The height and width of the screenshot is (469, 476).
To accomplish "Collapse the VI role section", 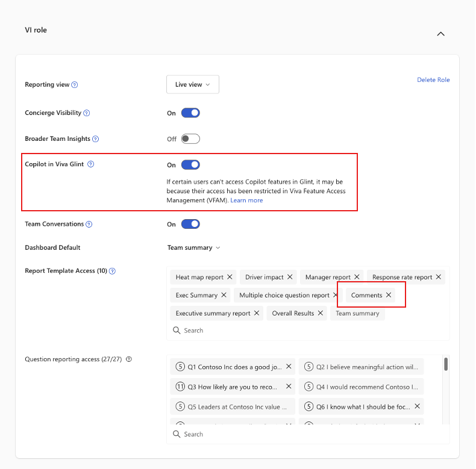I will coord(440,34).
